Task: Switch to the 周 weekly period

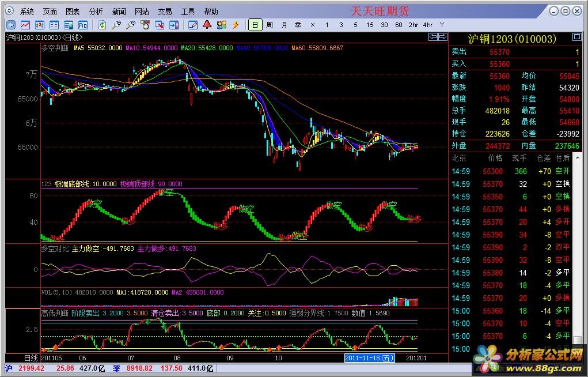Action: pos(270,25)
